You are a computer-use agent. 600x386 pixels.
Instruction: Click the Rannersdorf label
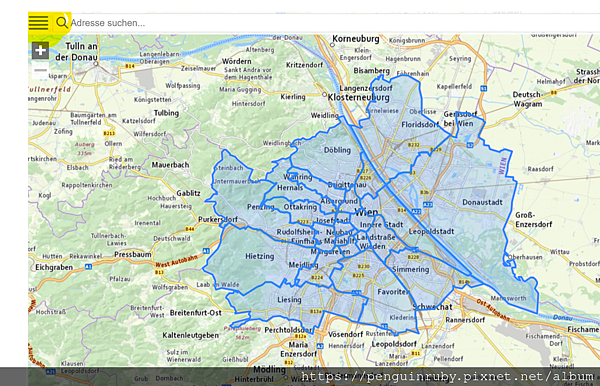(x=465, y=320)
